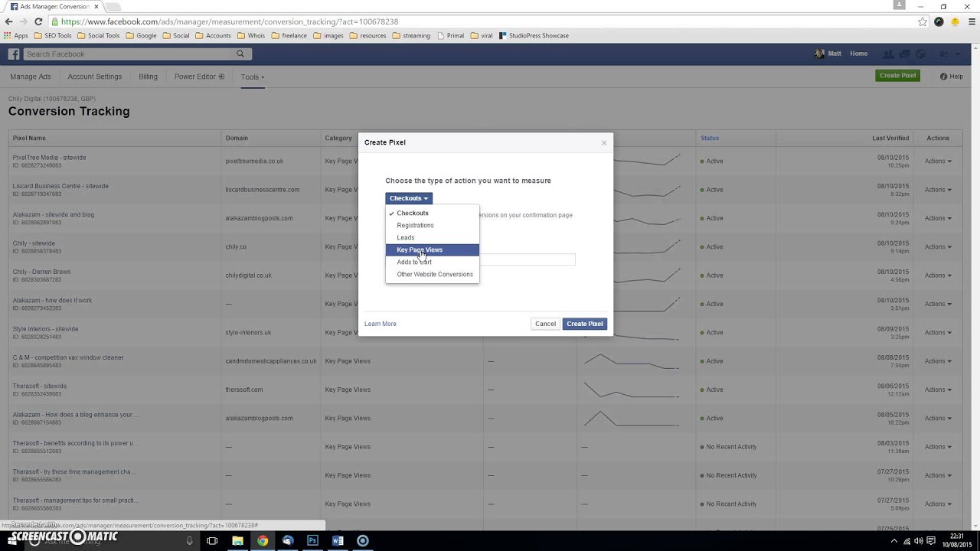Open Actions dropdown for Style Interiors row

(x=938, y=333)
